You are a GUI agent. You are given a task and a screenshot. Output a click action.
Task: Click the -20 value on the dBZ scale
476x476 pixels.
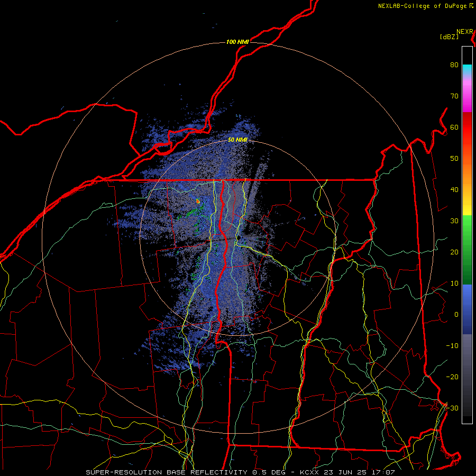click(x=452, y=377)
